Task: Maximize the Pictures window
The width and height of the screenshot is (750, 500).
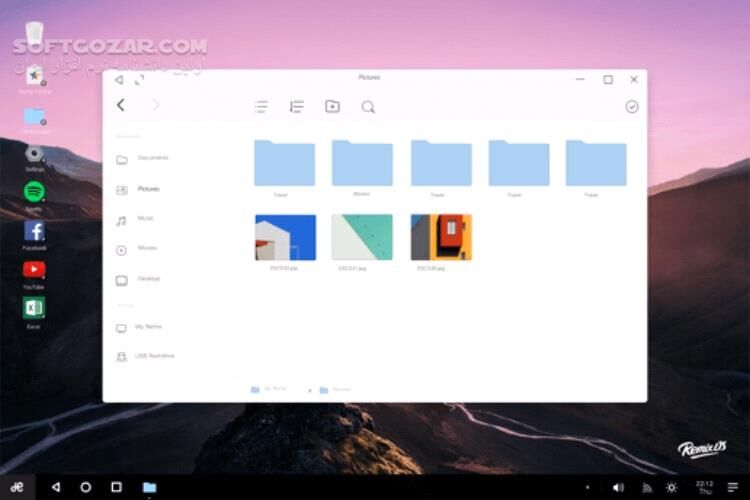Action: [608, 79]
